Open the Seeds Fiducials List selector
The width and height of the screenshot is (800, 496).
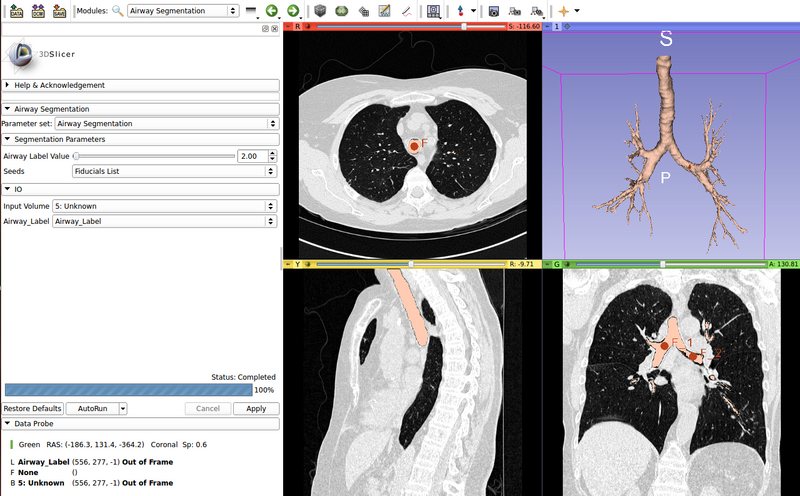pyautogui.click(x=174, y=171)
